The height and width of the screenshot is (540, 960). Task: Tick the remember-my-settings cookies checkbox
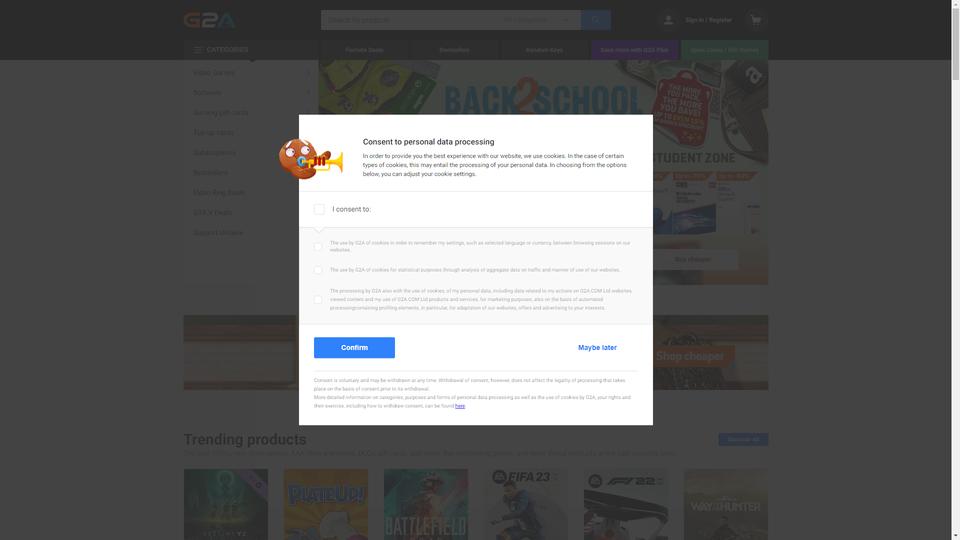pyautogui.click(x=318, y=247)
